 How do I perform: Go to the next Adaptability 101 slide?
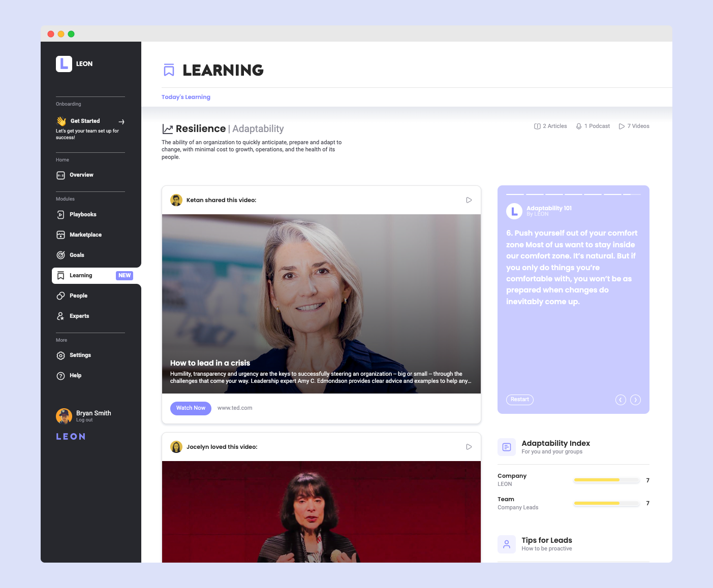635,400
